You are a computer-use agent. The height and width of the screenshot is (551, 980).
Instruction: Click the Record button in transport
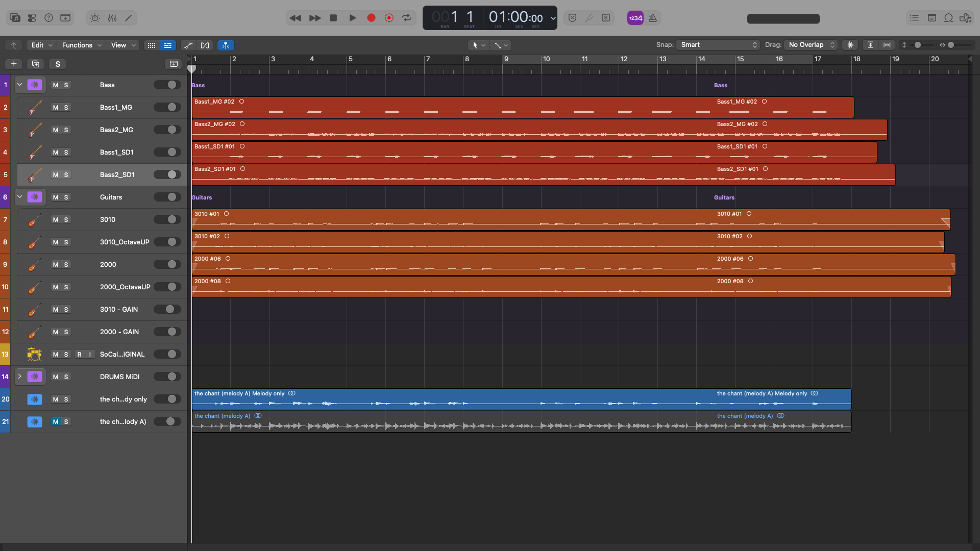(x=371, y=18)
